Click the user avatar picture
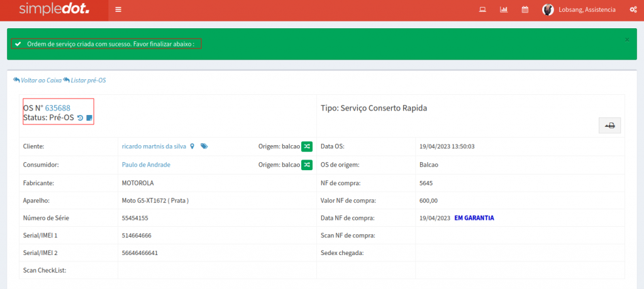Viewport: 644px width, 289px height. (x=548, y=10)
